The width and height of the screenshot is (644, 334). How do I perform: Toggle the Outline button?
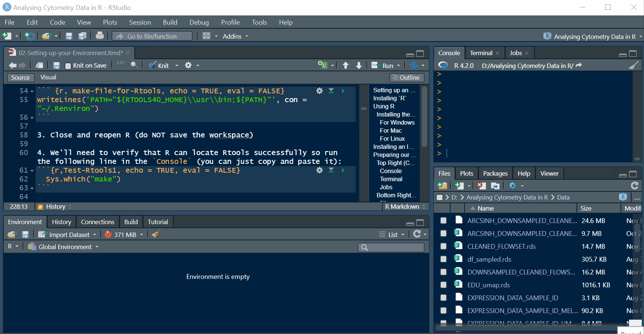click(x=407, y=78)
